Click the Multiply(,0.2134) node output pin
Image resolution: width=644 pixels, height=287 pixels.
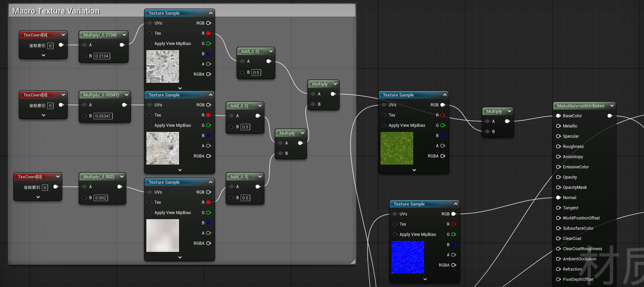(122, 45)
